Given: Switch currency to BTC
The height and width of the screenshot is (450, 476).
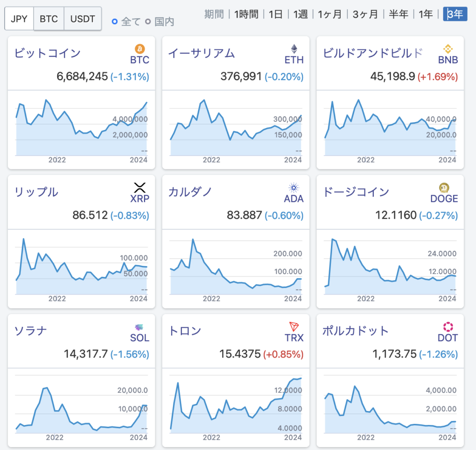Looking at the screenshot, I should pos(49,19).
